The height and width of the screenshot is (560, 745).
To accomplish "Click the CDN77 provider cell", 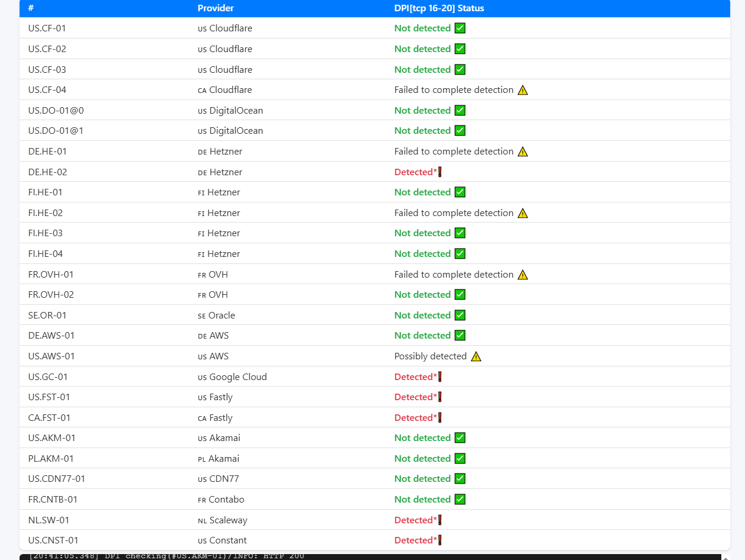I will click(x=219, y=478).
